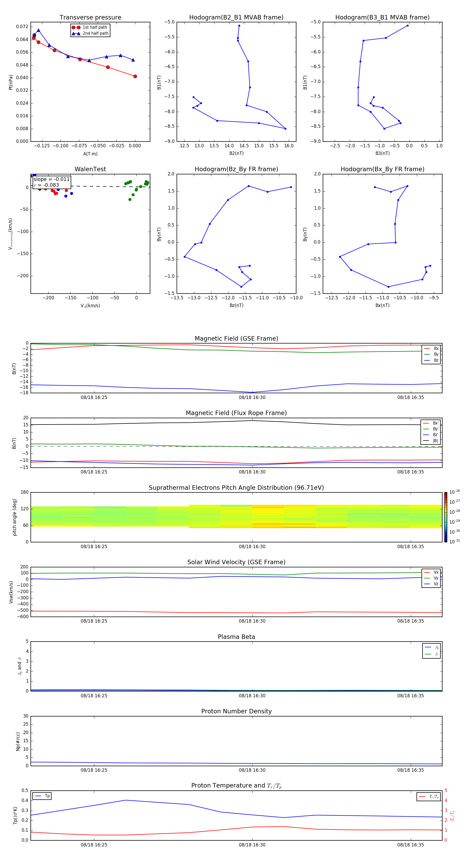Viewport: 473px width, 868px height.
Task: Click the 'Hodogram(Bx_By FR frame)' title
Action: tap(382, 169)
